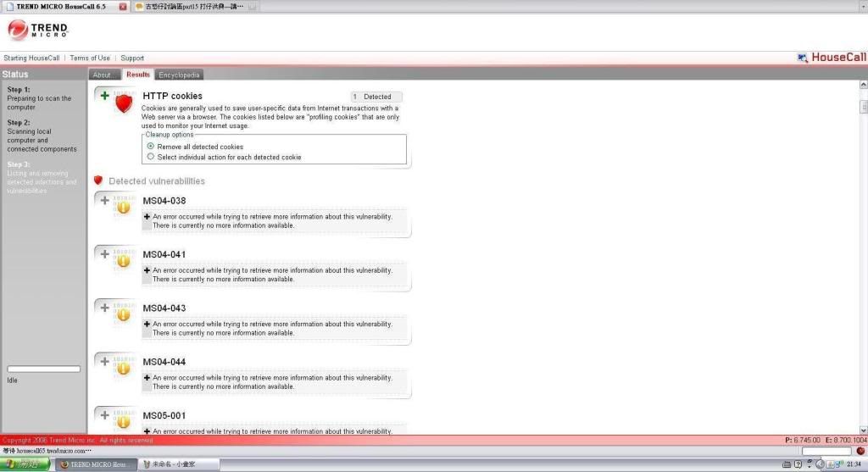Expand the MS04-038 vulnerability entry

pyautogui.click(x=104, y=200)
